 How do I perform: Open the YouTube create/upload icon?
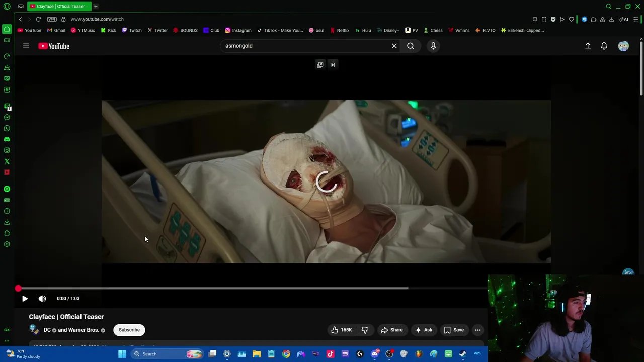(x=588, y=46)
